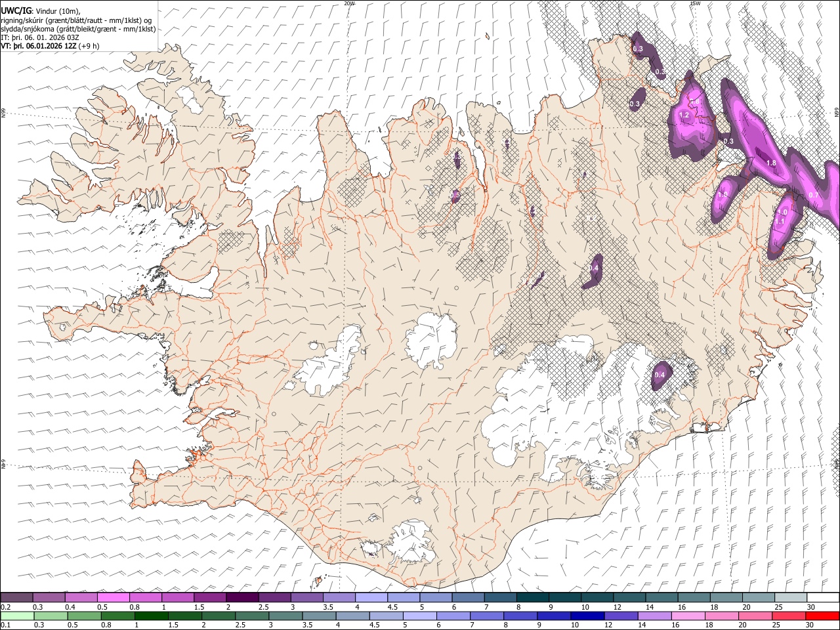
Task: Select the teal 12 swatch in upper legend row
Action: point(629,597)
